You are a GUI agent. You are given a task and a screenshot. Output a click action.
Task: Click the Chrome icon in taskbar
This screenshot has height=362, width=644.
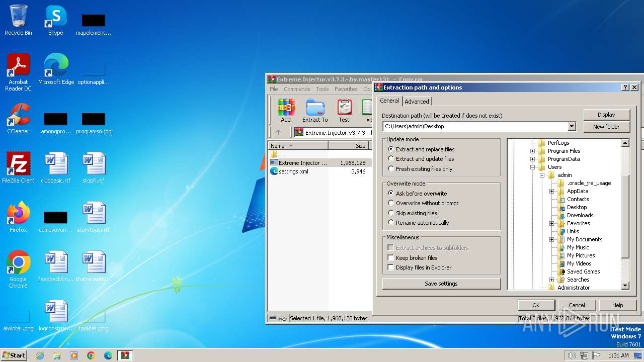(91, 355)
